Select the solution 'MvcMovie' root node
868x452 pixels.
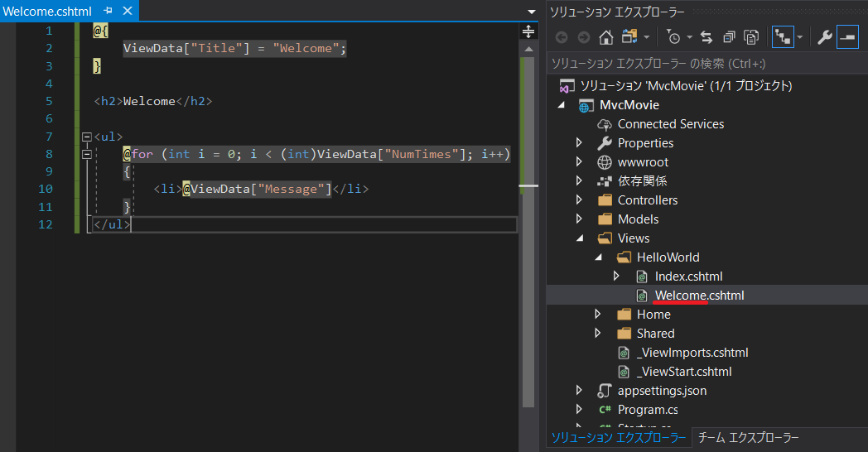coord(686,86)
